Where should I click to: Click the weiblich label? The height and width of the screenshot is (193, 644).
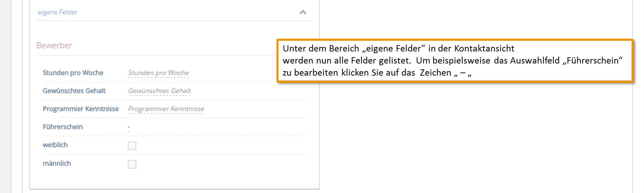[55, 145]
